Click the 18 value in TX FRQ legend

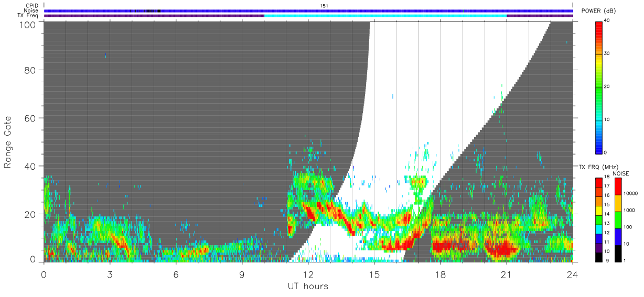[x=607, y=178]
